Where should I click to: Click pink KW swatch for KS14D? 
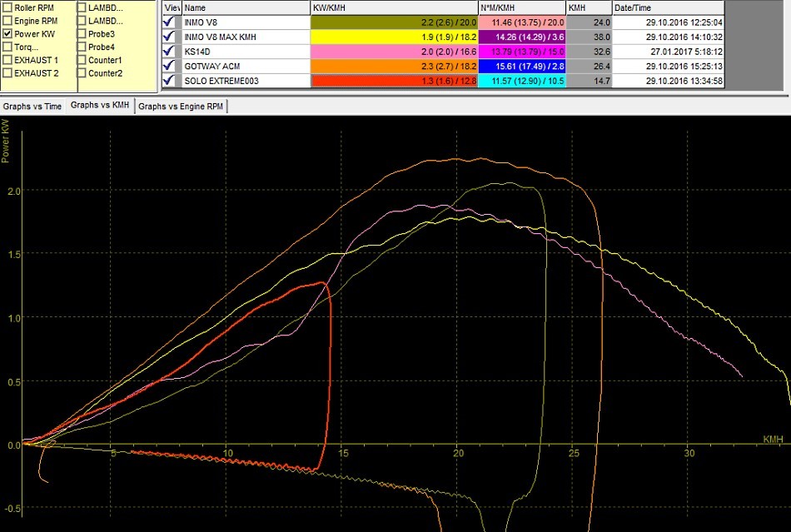(x=394, y=52)
